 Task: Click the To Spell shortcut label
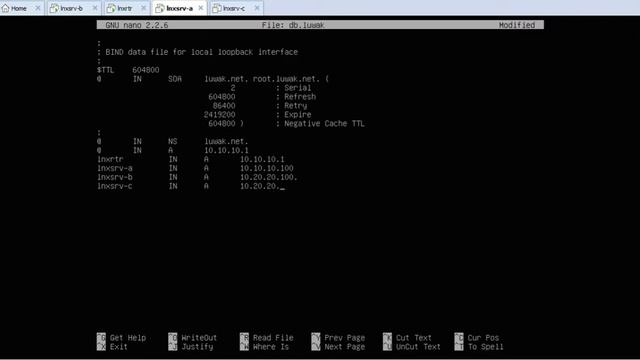tap(485, 347)
